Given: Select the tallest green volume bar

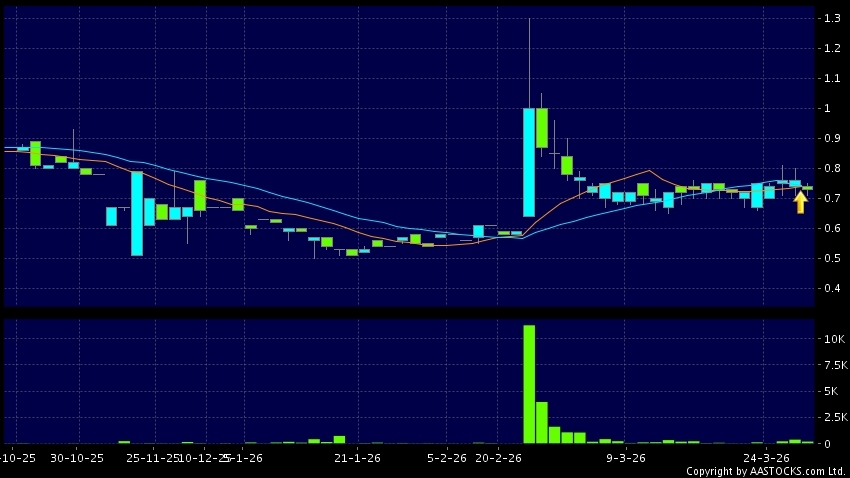Looking at the screenshot, I should tap(529, 384).
